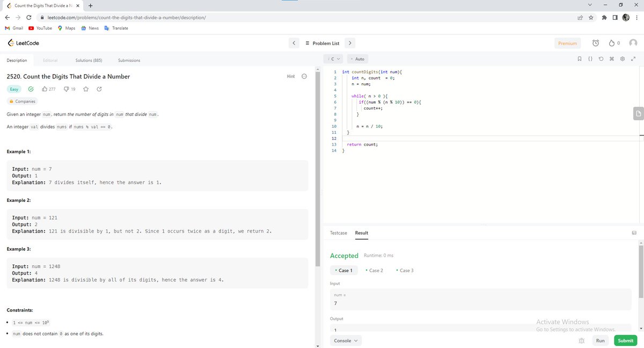Screen dimensions: 644x348
Task: Open editor keyboard shortcuts icon
Action: 612,59
